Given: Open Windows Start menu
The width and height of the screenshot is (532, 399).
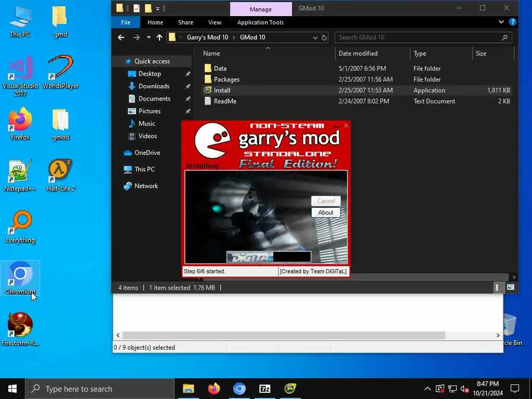Looking at the screenshot, I should pyautogui.click(x=12, y=389).
